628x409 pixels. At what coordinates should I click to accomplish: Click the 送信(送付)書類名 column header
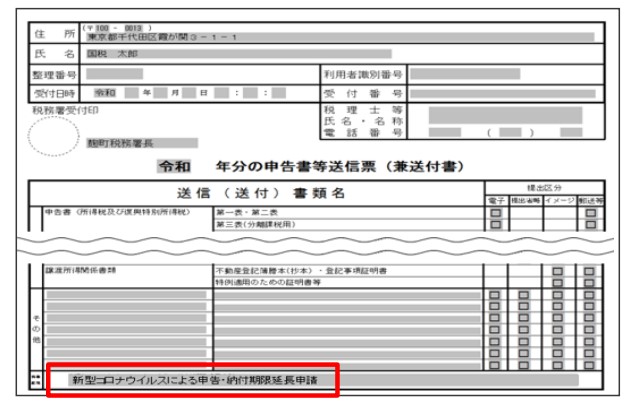[x=255, y=192]
